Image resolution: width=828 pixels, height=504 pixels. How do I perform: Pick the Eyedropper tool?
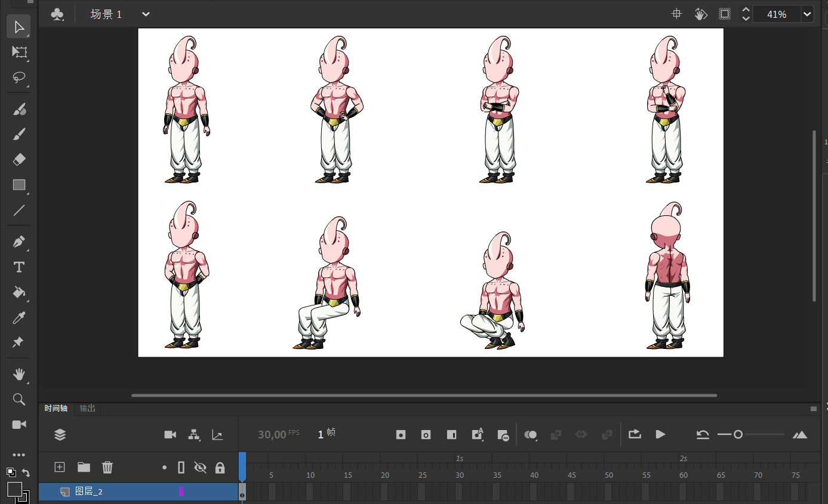[19, 317]
